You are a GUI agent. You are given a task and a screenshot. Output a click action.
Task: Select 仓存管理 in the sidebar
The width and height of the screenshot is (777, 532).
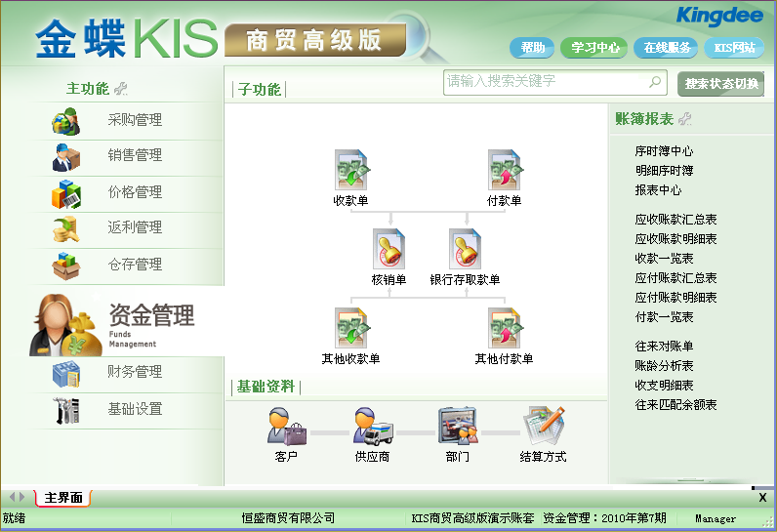coord(135,265)
